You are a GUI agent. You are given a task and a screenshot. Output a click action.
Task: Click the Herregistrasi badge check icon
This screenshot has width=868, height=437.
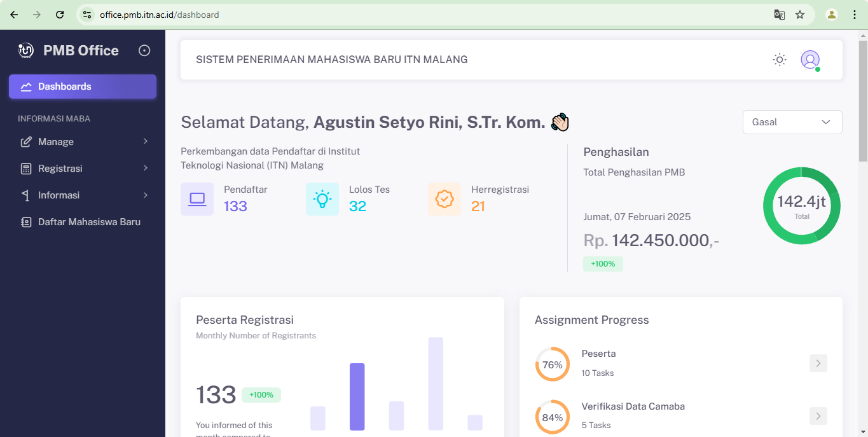(x=444, y=199)
